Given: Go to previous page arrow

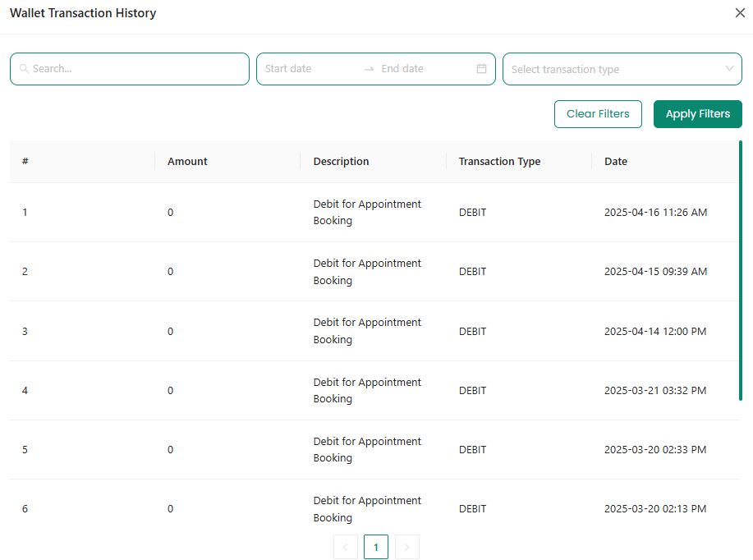Looking at the screenshot, I should [345, 547].
